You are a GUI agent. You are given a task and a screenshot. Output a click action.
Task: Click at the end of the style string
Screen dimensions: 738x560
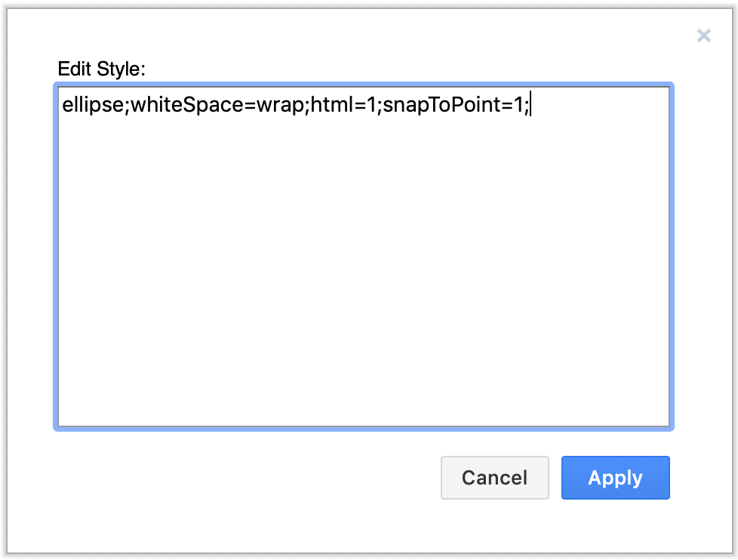point(529,105)
